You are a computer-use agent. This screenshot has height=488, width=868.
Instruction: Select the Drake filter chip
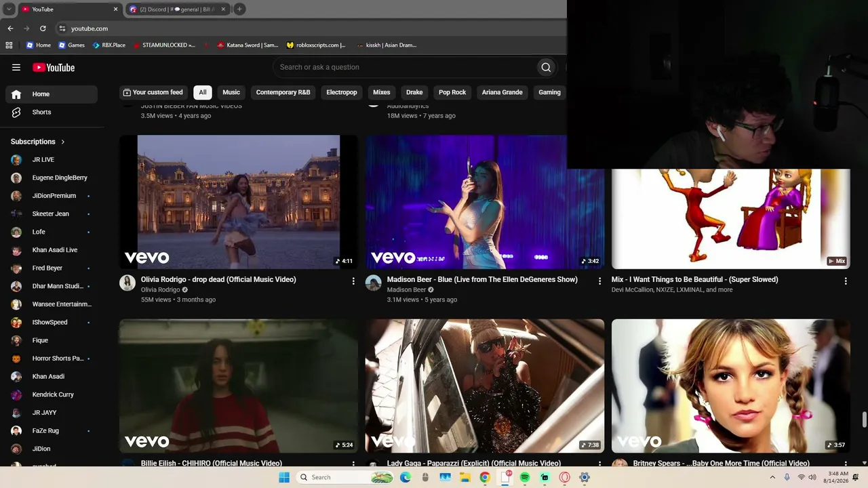[414, 92]
